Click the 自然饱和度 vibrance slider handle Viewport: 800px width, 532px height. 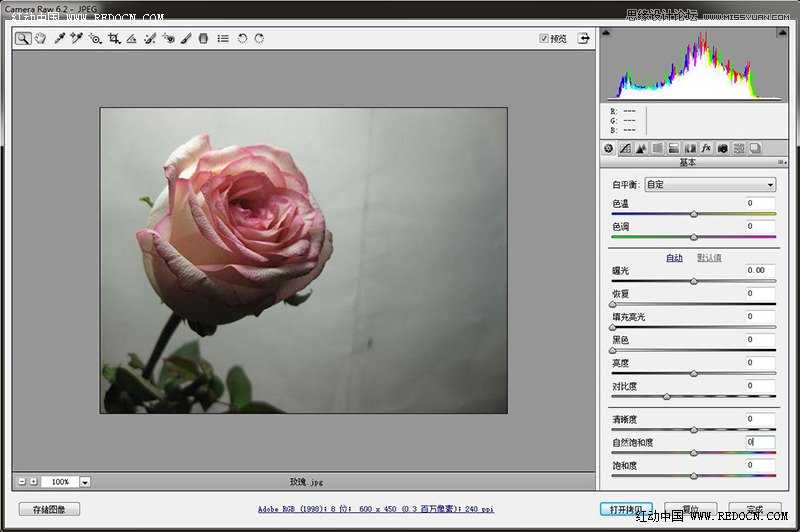click(x=694, y=453)
